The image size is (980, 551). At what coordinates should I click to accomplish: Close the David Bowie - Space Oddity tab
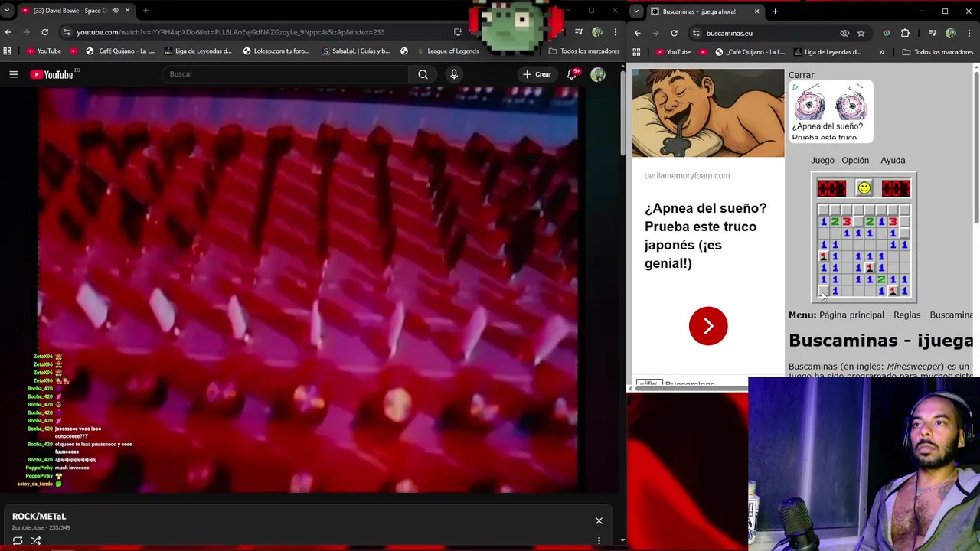pyautogui.click(x=127, y=11)
